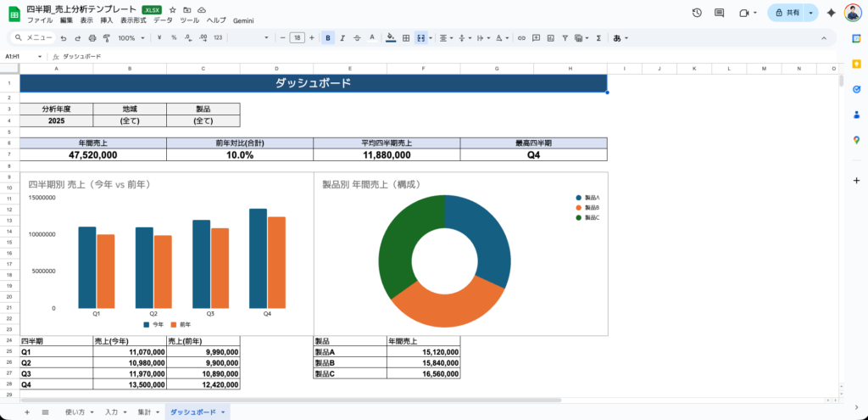Open the fill color picker
The image size is (868, 420).
tap(390, 38)
